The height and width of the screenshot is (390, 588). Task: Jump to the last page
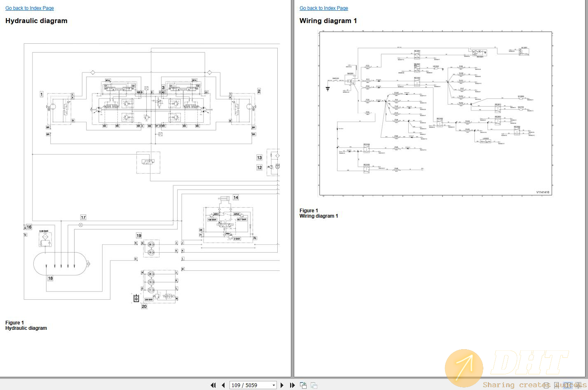[x=292, y=385]
